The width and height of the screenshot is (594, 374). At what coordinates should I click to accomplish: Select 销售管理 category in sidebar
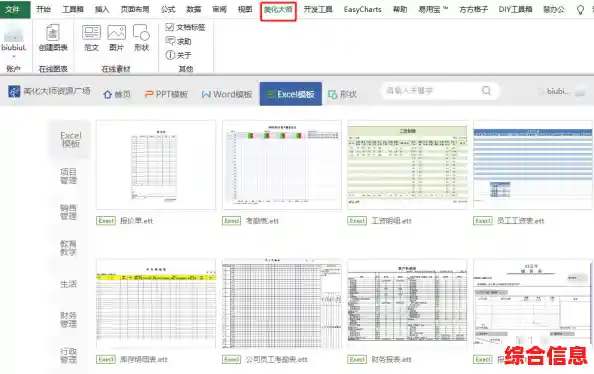[x=69, y=212]
